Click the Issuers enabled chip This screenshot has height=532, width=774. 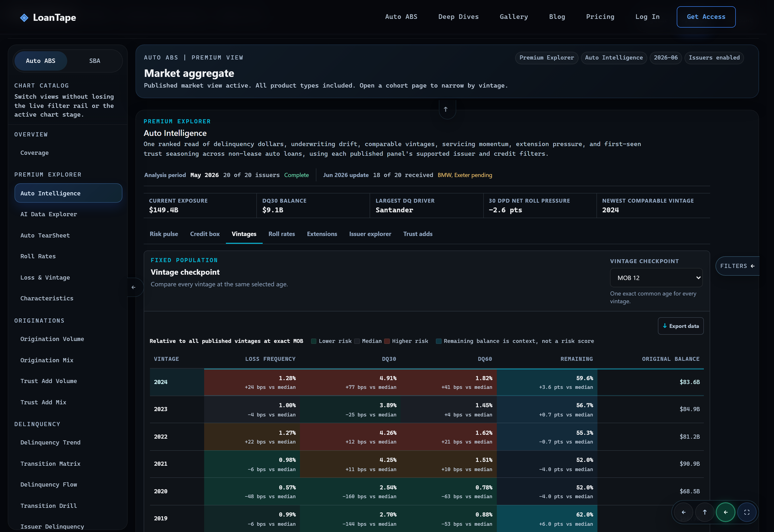[714, 58]
